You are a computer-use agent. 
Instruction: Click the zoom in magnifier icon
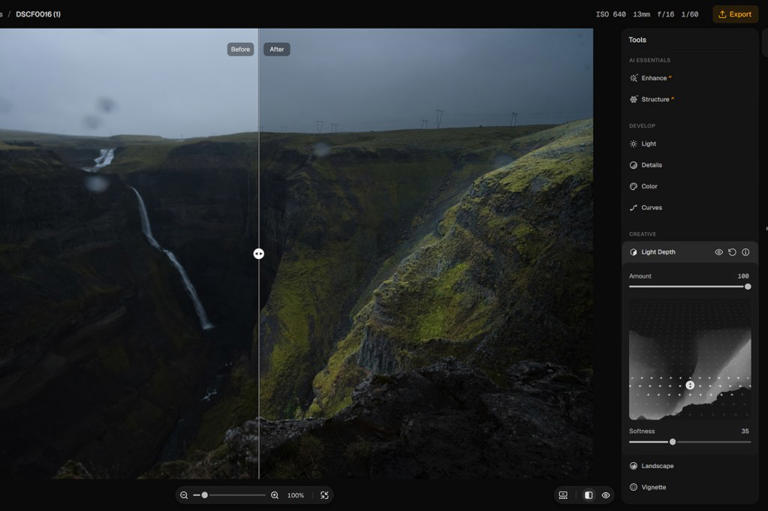coord(275,495)
